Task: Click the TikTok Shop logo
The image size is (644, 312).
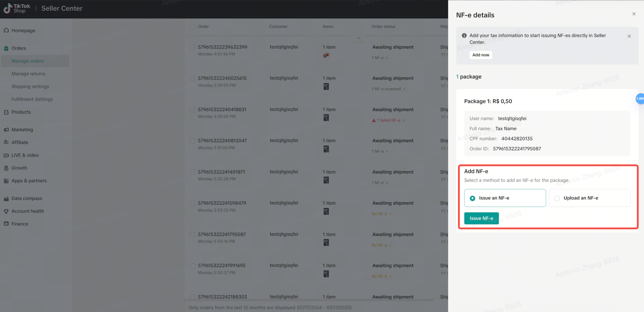Action: tap(17, 8)
